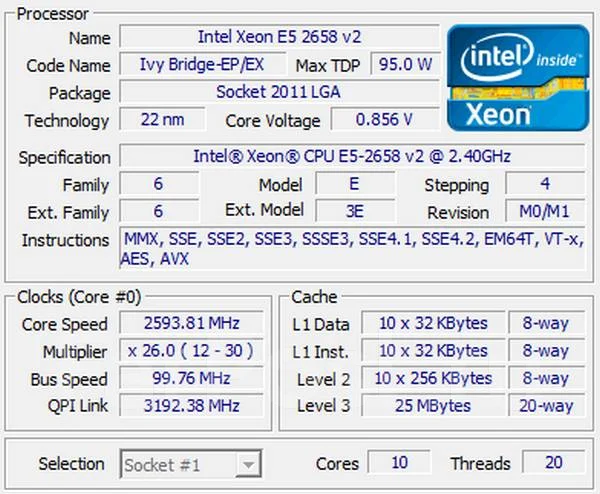Click the Selection label
600x494 pixels.
tap(72, 464)
